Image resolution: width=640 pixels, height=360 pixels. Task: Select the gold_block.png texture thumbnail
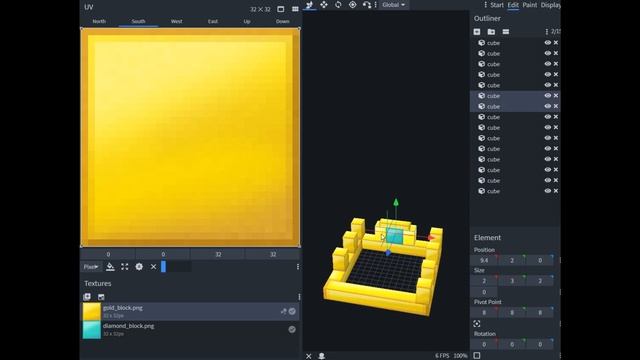coord(91,311)
